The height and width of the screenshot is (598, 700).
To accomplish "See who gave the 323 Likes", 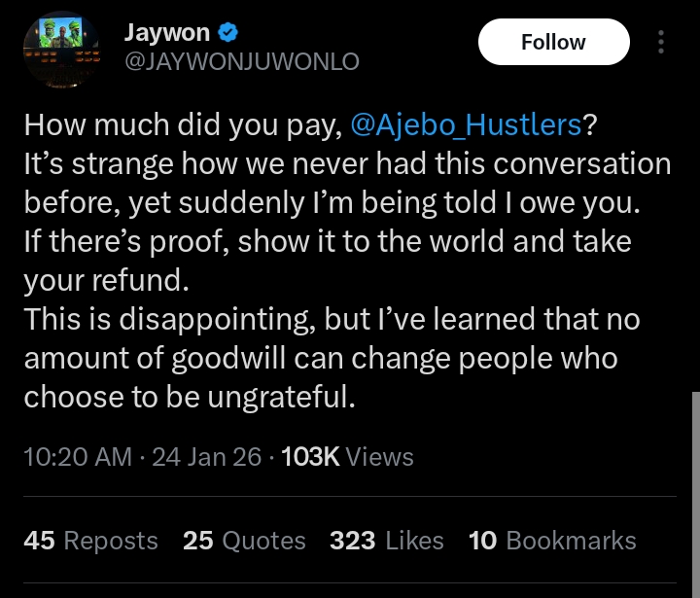I will 386,541.
